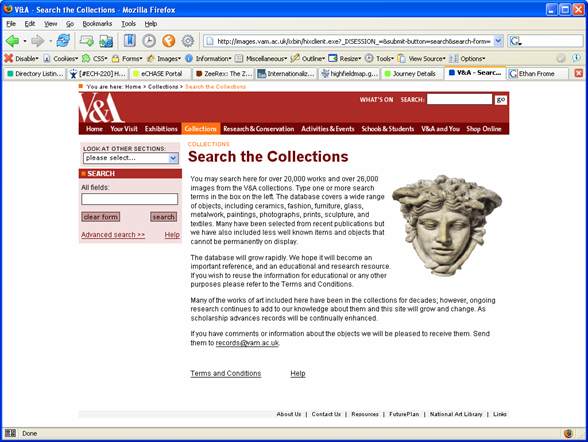This screenshot has height=442, width=588.
Task: Expand the address bar URL history dropdown
Action: pos(498,41)
